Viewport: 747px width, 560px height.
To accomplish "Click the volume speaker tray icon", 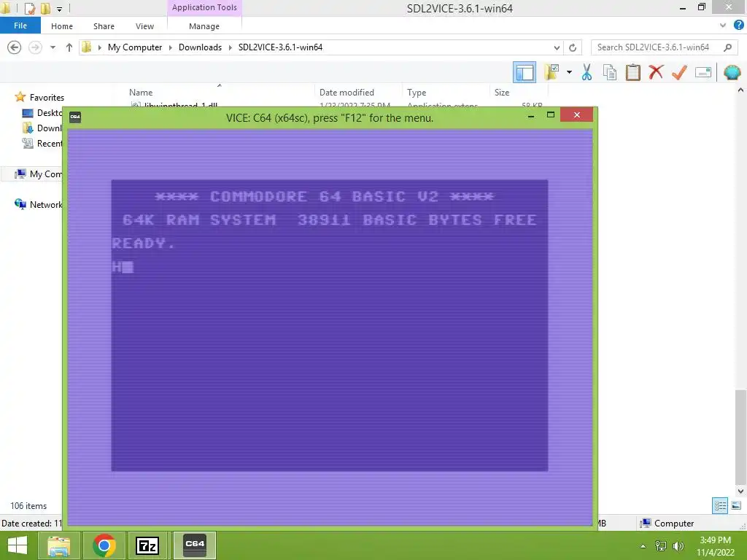I will [x=678, y=546].
